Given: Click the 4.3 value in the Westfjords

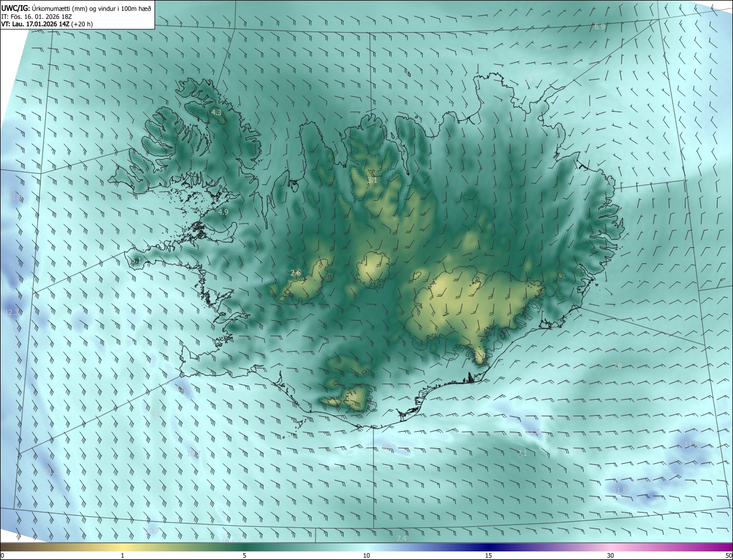Looking at the screenshot, I should coord(216,113).
